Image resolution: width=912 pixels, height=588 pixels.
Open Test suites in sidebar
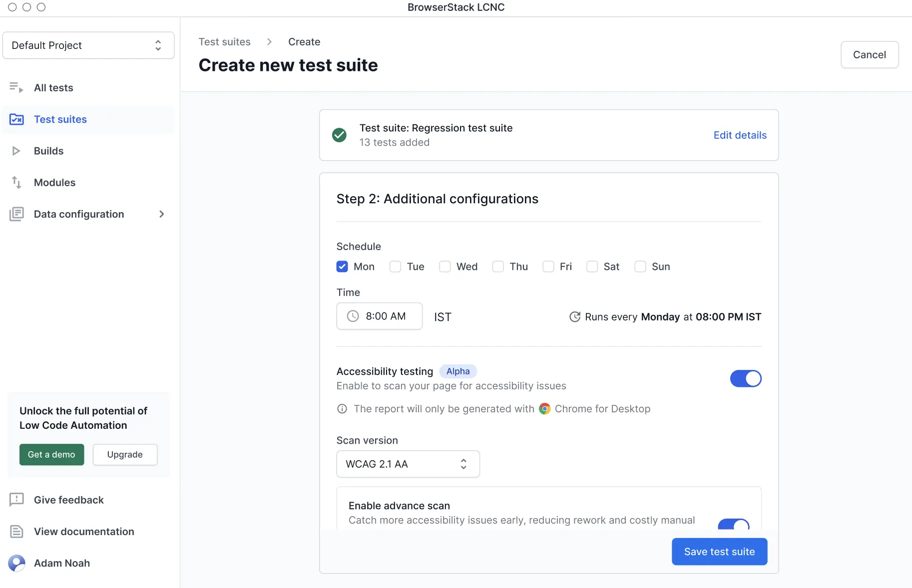(88, 119)
